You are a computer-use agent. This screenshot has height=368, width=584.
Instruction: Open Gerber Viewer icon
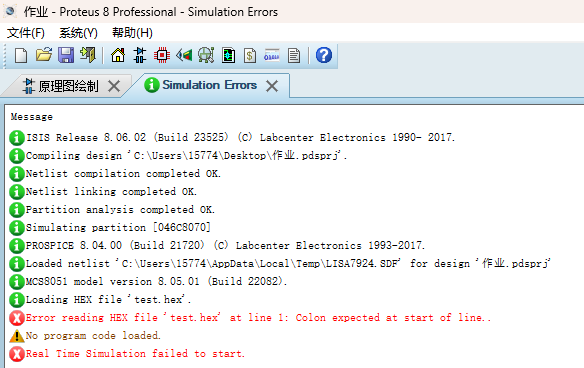[x=206, y=55]
